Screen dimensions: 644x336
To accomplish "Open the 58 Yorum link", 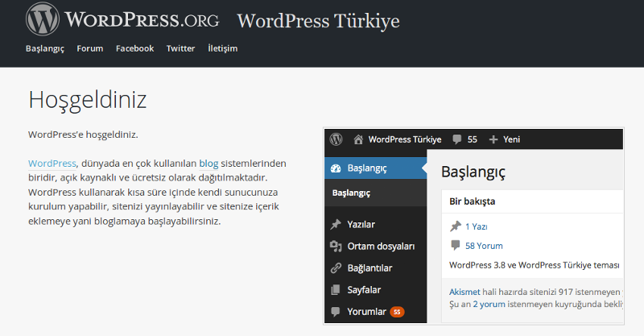I will (484, 246).
